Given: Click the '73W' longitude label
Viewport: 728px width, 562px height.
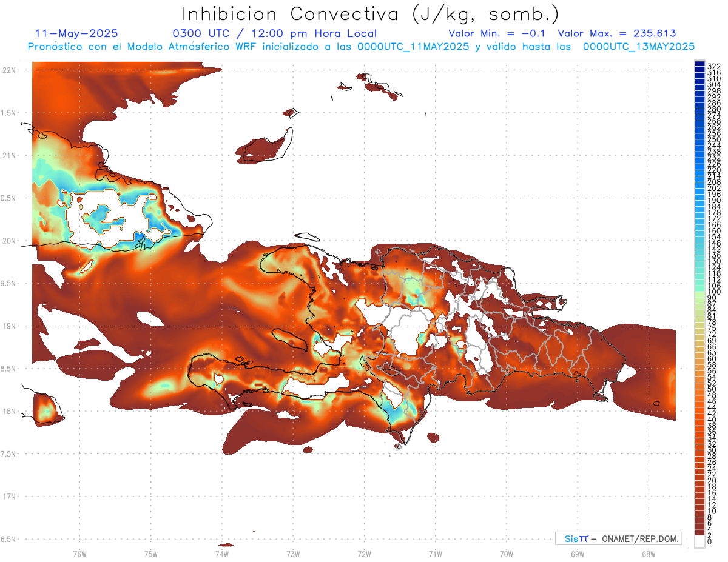Looking at the screenshot, I should click(293, 554).
